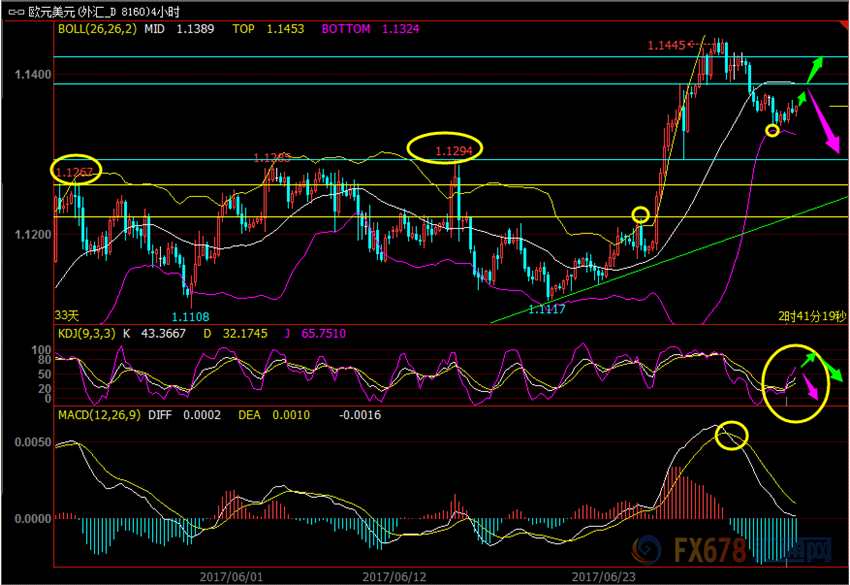
Task: Click the 2017/06/01 date marker
Action: coord(231,576)
